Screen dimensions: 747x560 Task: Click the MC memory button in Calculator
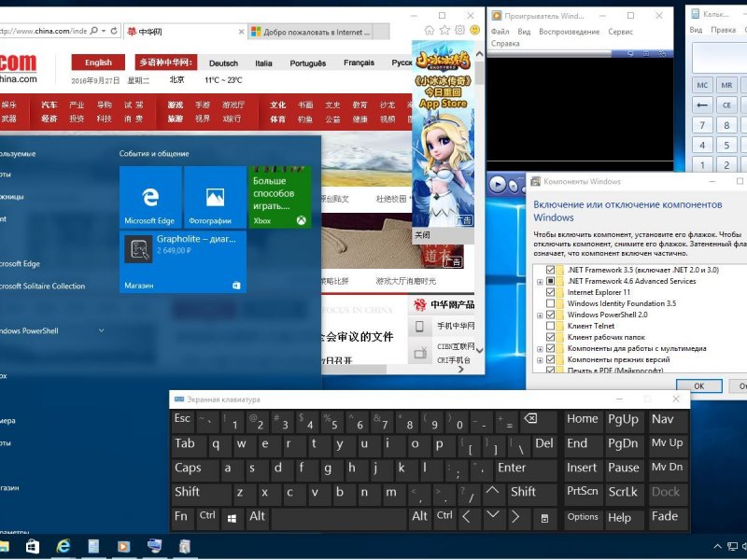point(702,85)
